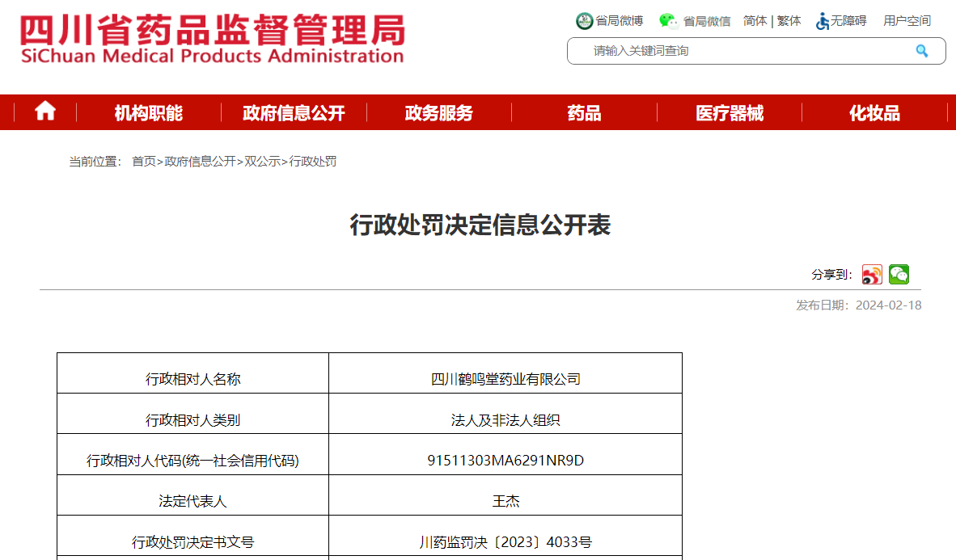Image resolution: width=956 pixels, height=560 pixels.
Task: Click 双公示 in the breadcrumb trail
Action: click(262, 162)
